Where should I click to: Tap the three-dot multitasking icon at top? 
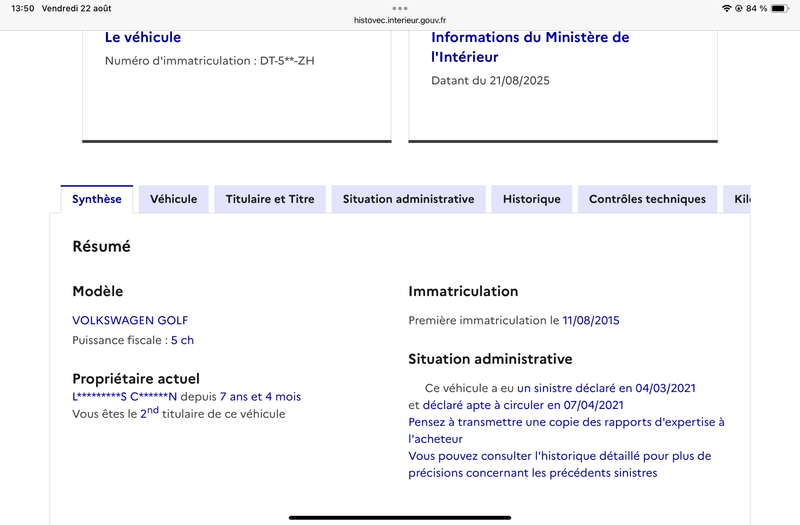point(400,8)
